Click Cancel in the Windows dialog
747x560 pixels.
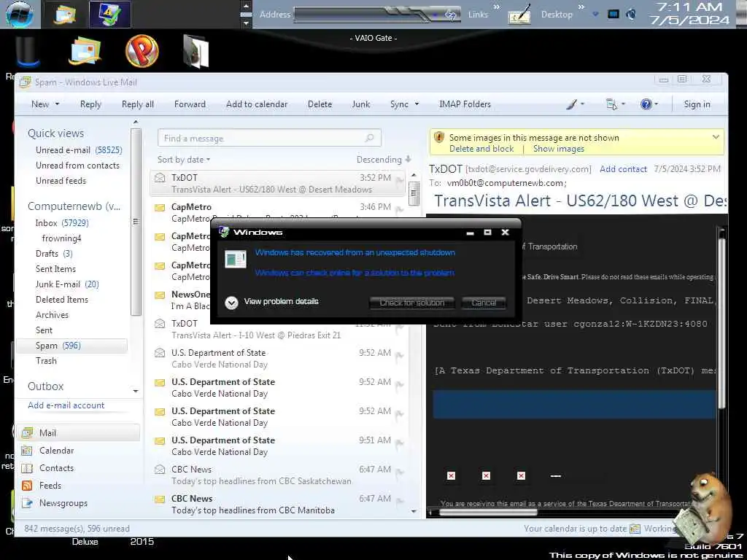484,303
